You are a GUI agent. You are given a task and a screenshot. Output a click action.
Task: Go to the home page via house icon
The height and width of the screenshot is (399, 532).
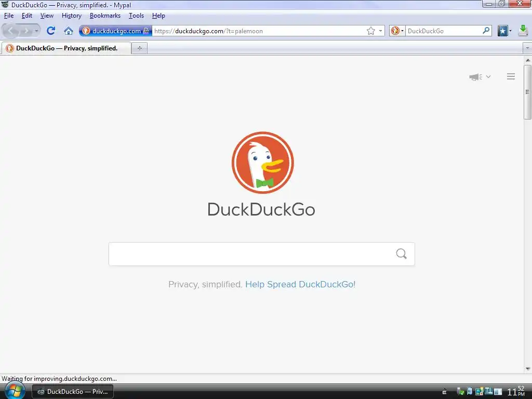coord(69,31)
